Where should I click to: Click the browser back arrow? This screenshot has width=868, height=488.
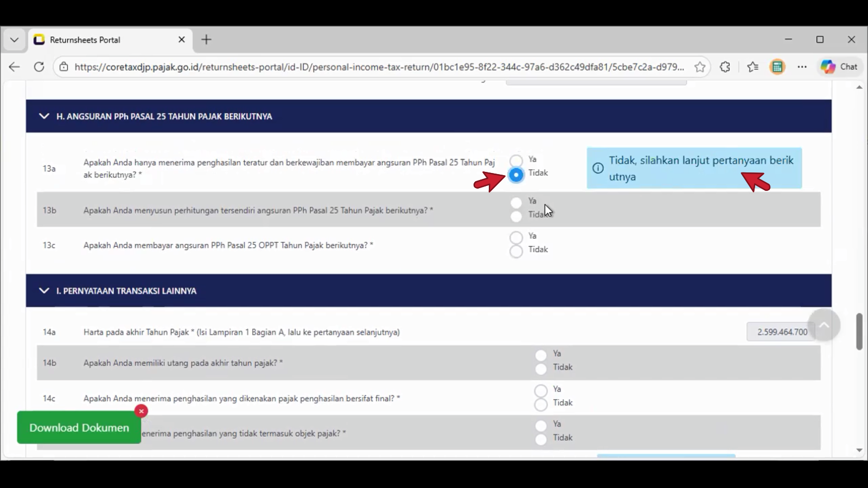pos(14,67)
